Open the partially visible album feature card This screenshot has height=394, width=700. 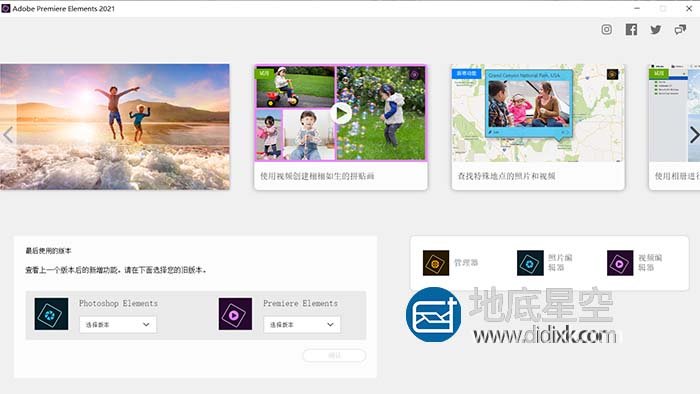tap(674, 127)
